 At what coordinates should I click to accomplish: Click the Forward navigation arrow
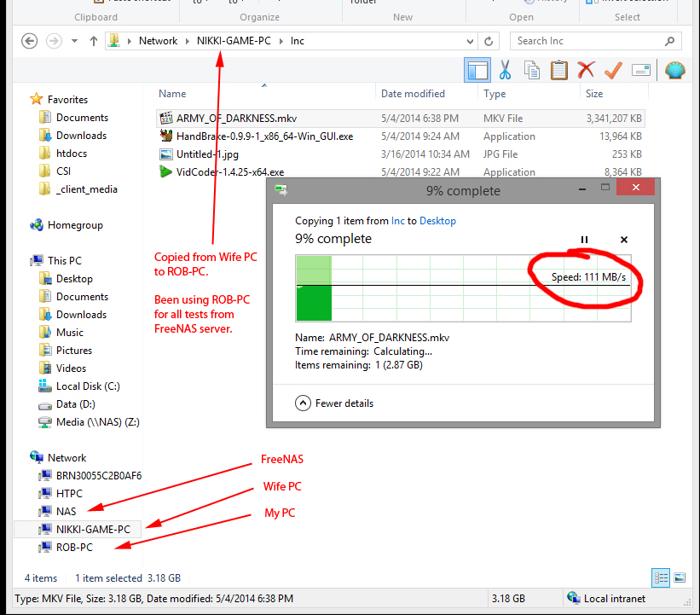click(x=54, y=41)
